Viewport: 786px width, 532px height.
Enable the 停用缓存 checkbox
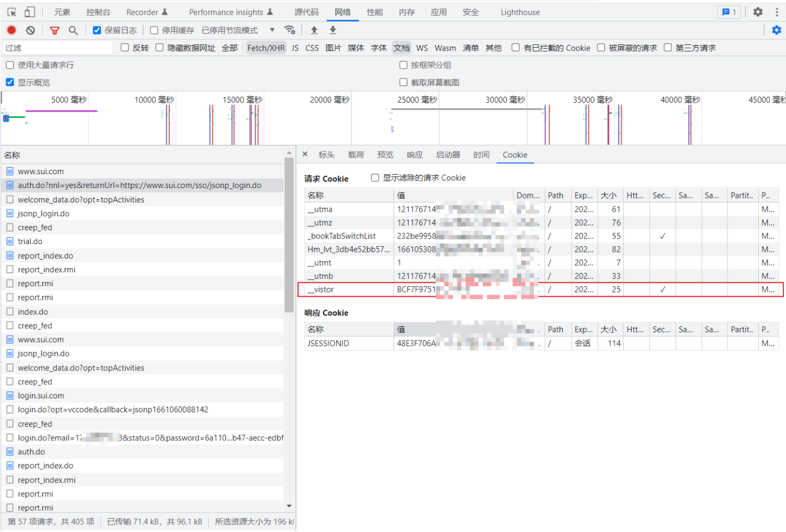pos(154,31)
